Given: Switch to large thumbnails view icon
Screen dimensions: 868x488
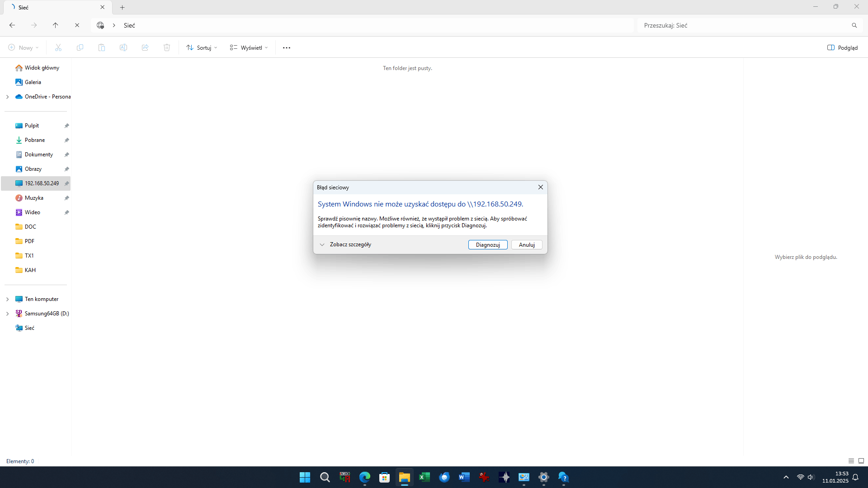Looking at the screenshot, I should point(861,461).
